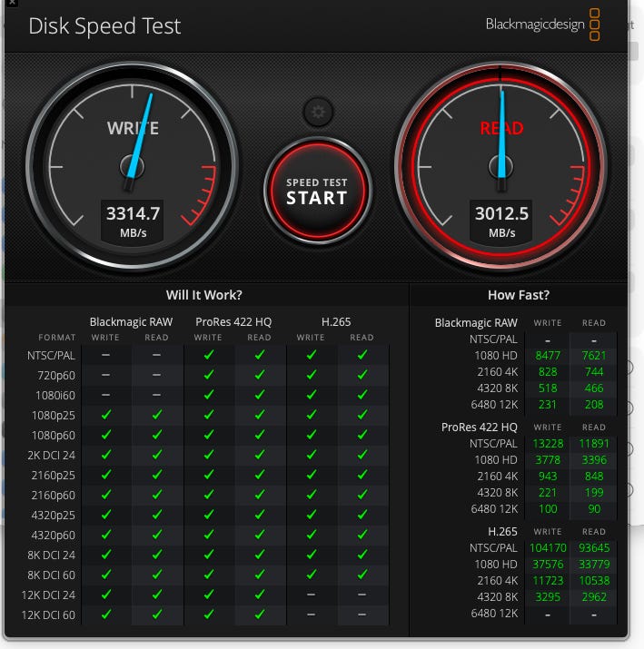Click the H.265 section heading under How Fast
Screen dimensions: 644x649
point(502,531)
